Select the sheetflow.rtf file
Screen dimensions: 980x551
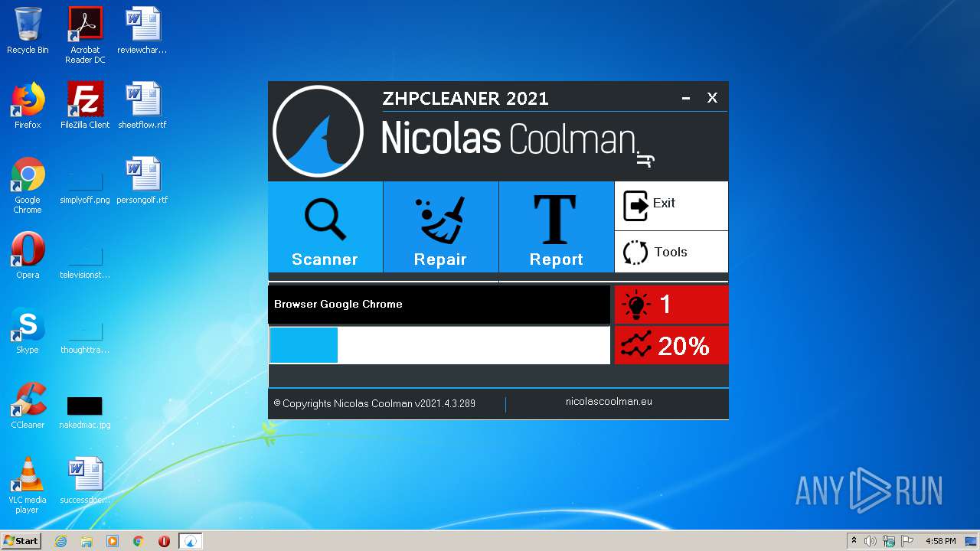click(x=142, y=106)
